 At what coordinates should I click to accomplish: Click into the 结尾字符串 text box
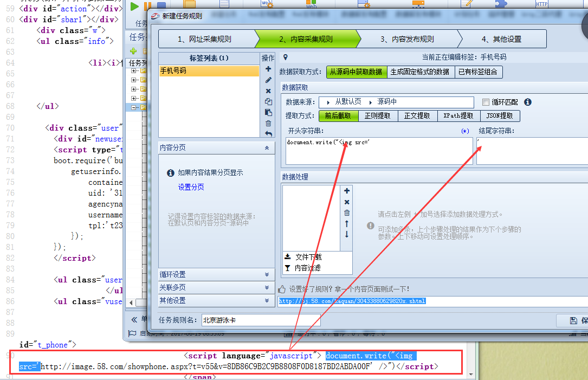[532, 151]
